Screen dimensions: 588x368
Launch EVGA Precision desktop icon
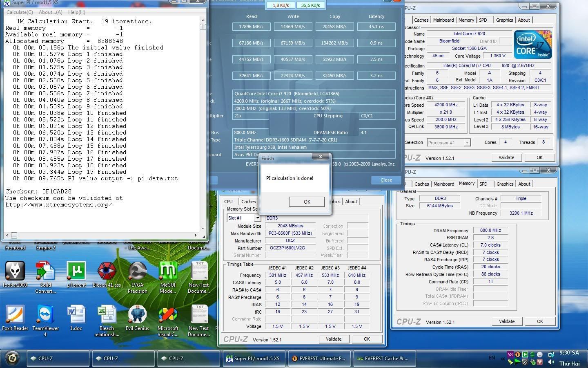coord(137,278)
